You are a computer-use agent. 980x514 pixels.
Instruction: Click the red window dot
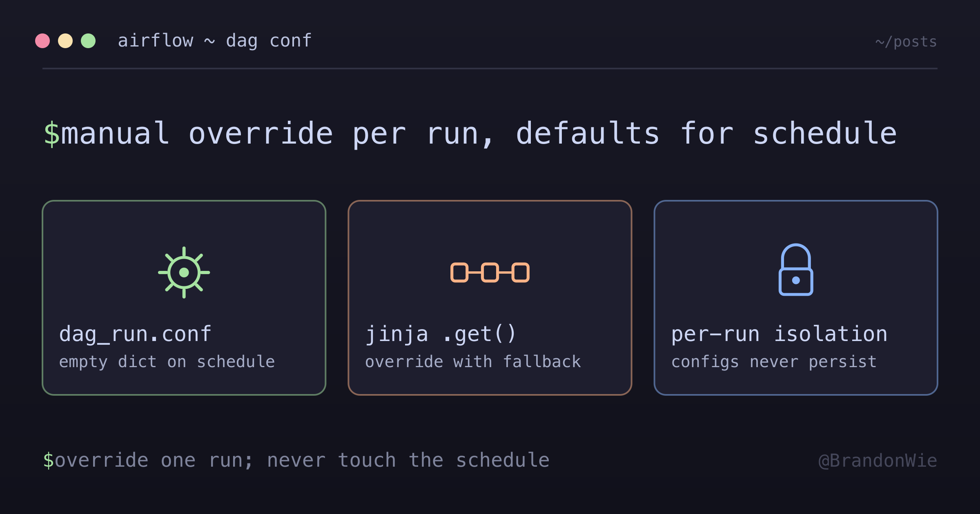[x=42, y=41]
